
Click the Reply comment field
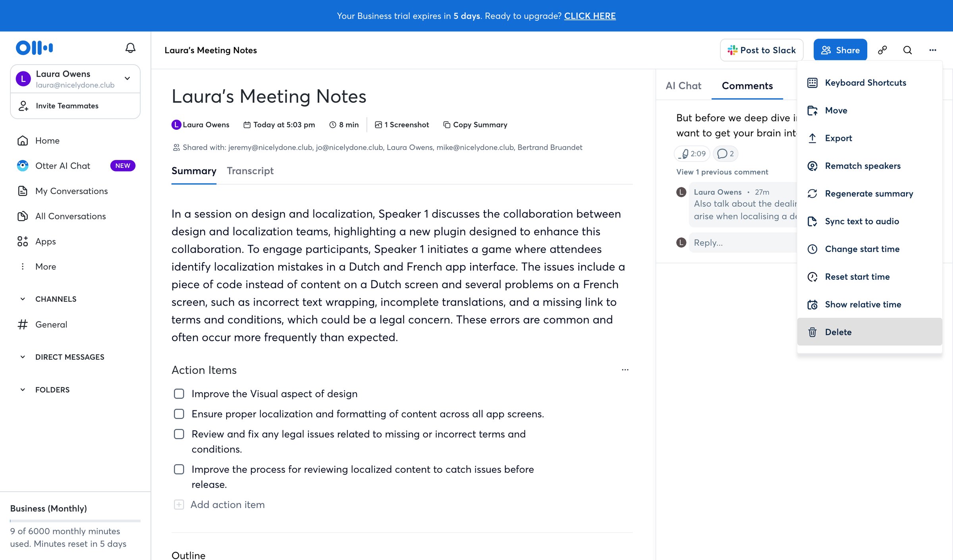(x=743, y=242)
